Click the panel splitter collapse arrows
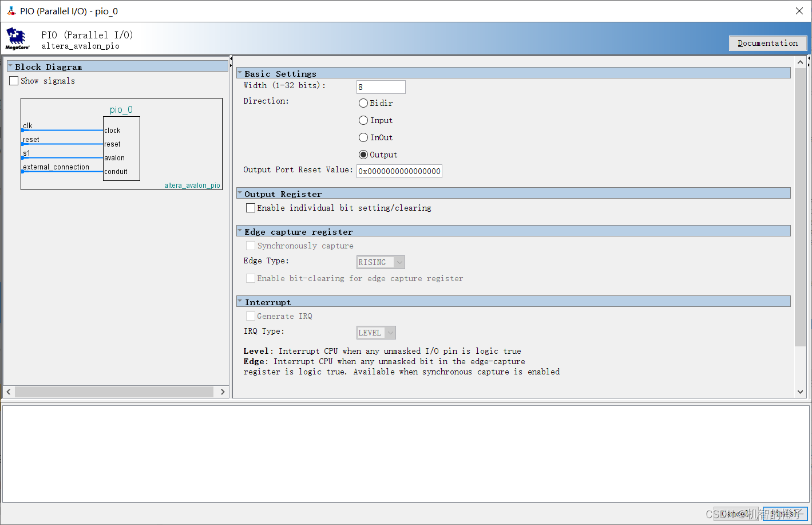 point(231,61)
